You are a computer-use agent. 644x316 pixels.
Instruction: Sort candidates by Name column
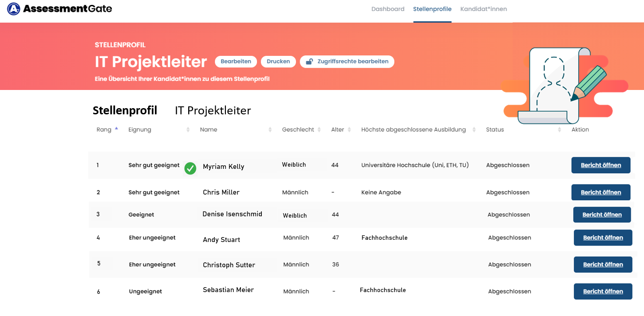coord(270,130)
